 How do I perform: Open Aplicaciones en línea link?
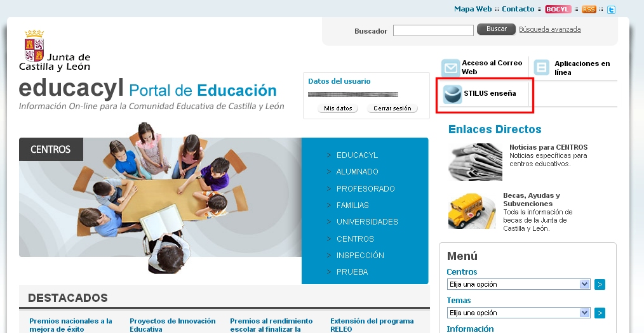pos(582,68)
